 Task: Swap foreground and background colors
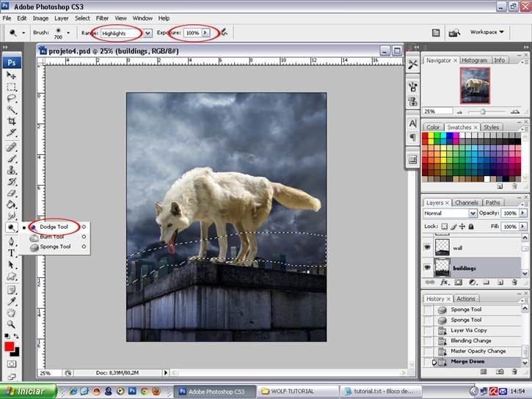(x=16, y=336)
